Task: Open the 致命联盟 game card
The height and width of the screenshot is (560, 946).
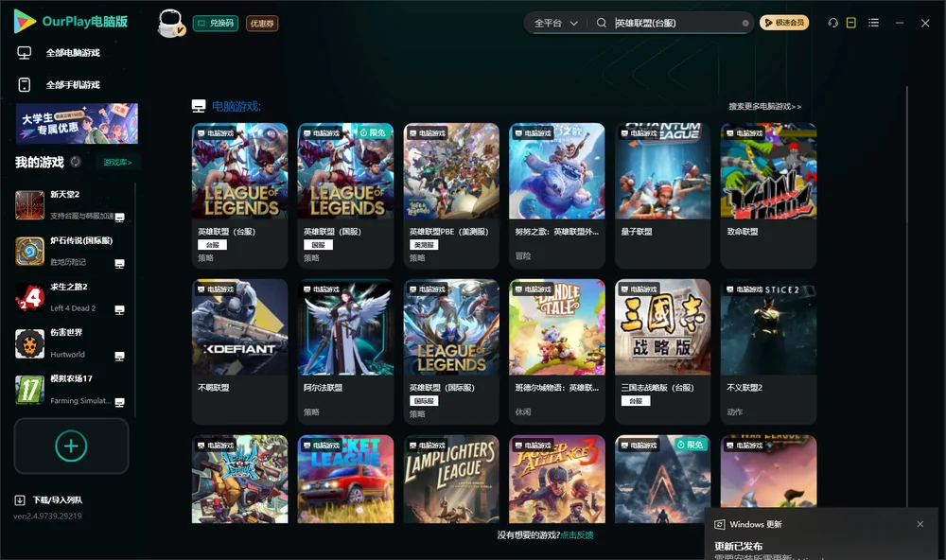Action: [x=768, y=196]
